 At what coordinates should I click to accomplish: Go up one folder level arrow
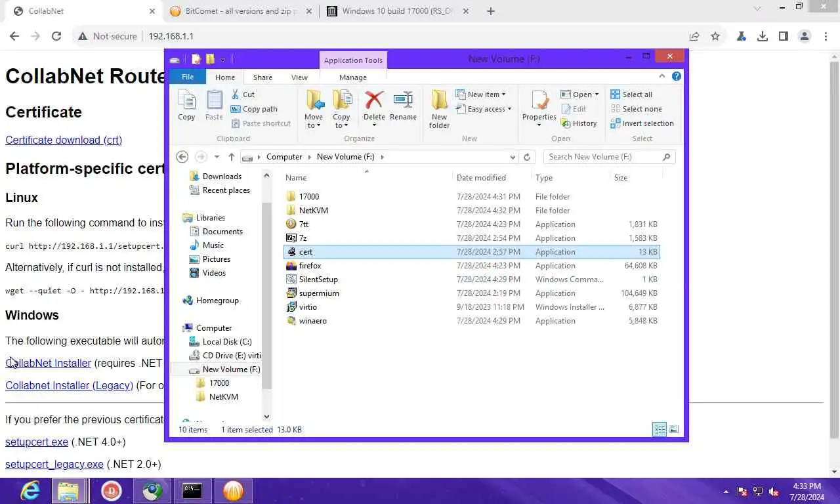tap(231, 157)
